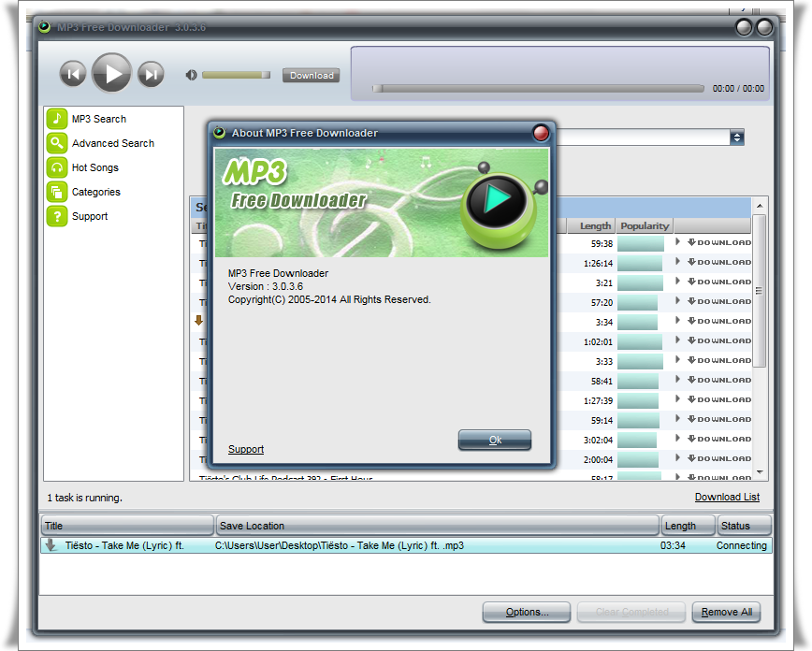Seek on the playback progress bar
Screen dimensions: 812x651
(x=538, y=89)
